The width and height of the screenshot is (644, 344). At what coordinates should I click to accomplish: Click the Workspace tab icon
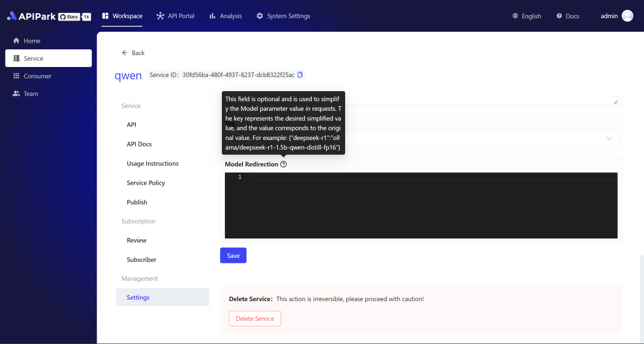[106, 16]
